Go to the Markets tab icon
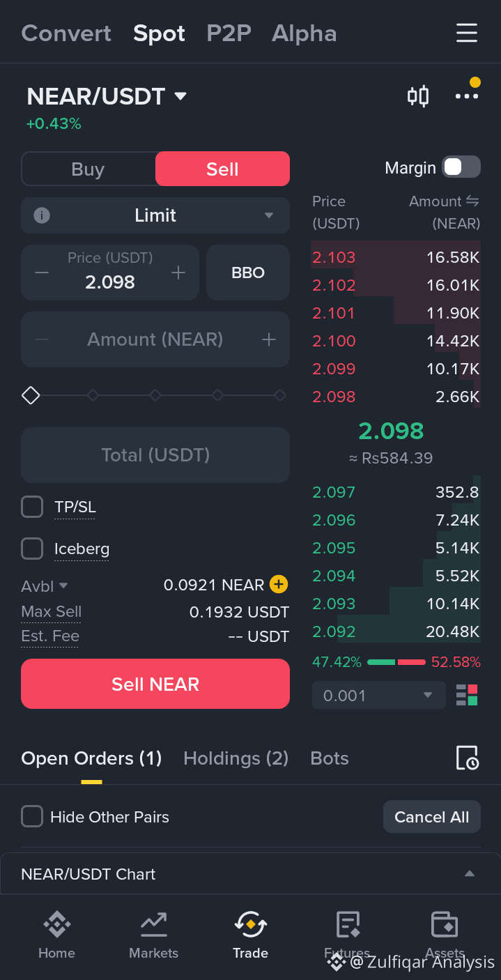The width and height of the screenshot is (501, 980). tap(153, 925)
